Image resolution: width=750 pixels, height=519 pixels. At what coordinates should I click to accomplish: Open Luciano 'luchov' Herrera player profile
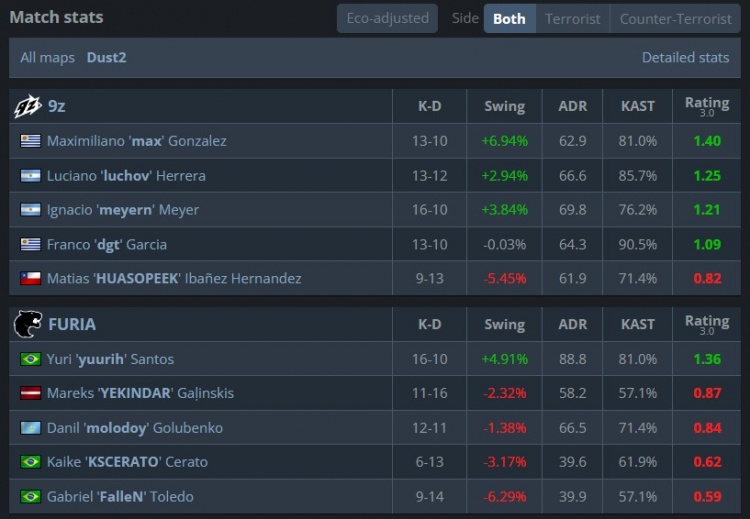click(x=126, y=176)
